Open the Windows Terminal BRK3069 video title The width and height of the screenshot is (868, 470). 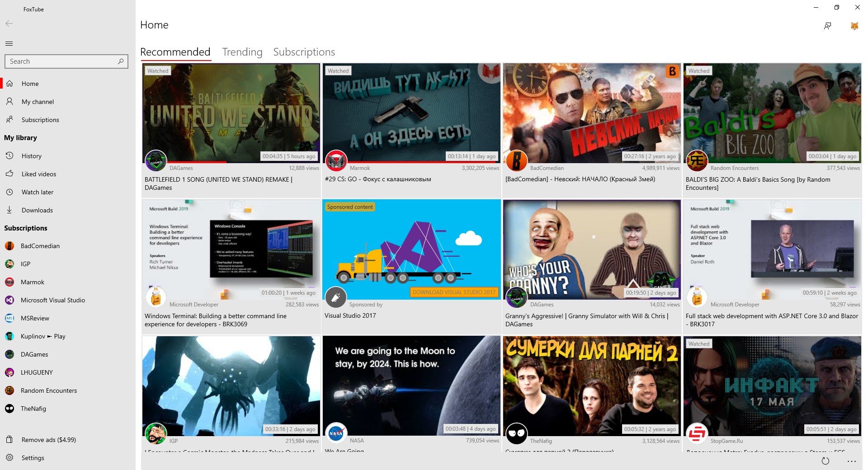coord(216,320)
